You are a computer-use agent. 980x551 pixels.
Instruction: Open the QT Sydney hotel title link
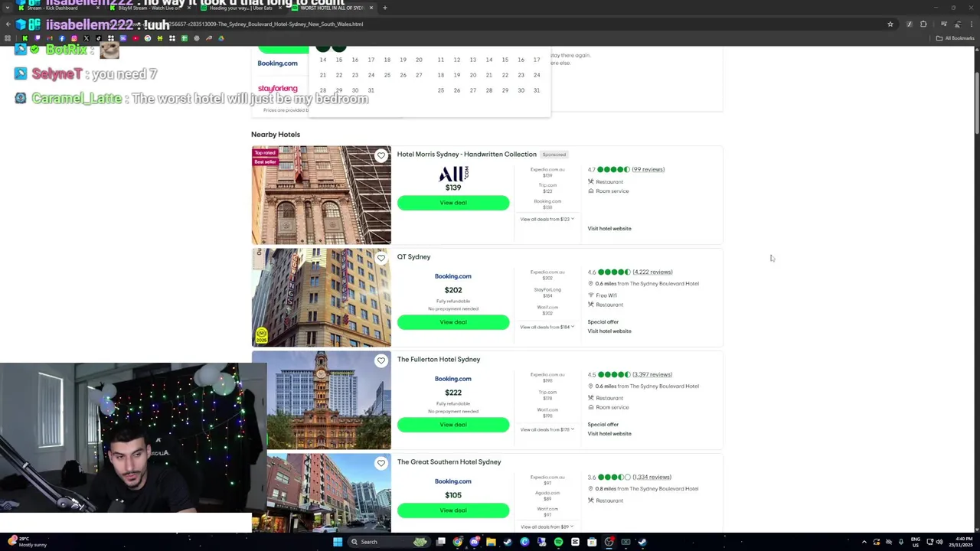pyautogui.click(x=413, y=256)
